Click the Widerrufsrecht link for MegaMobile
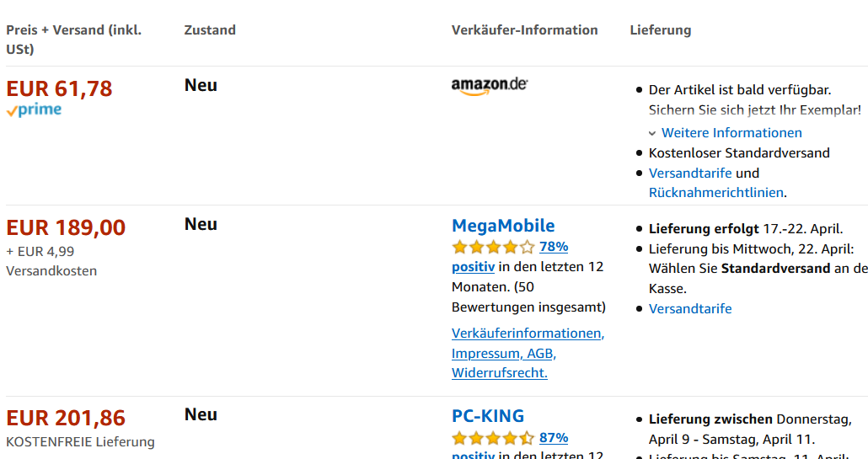 499,373
